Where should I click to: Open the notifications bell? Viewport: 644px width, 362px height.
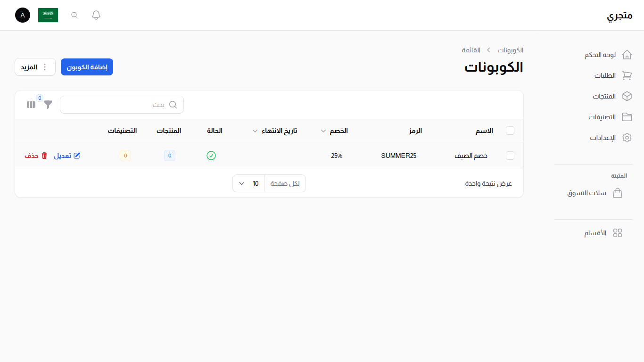96,15
